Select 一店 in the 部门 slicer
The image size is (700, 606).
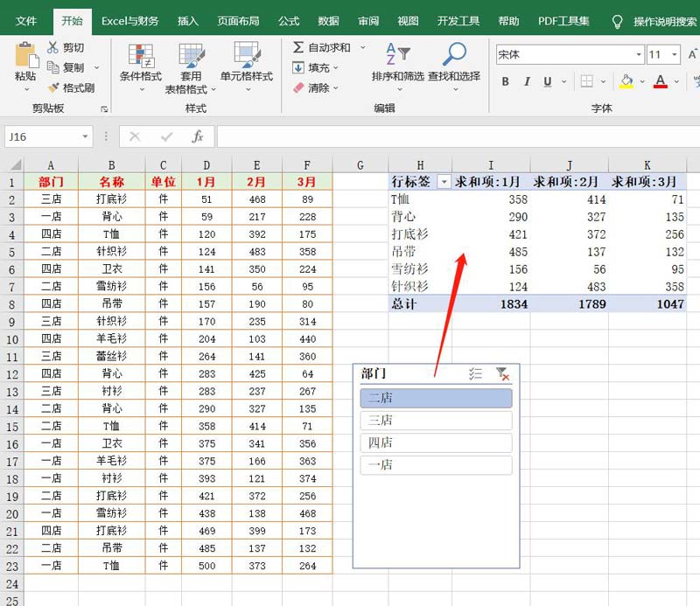coord(436,464)
